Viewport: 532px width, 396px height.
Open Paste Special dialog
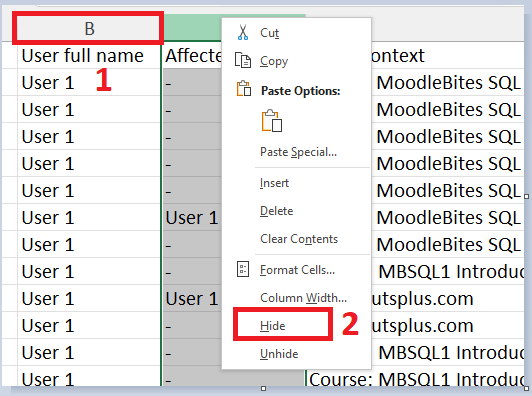299,152
